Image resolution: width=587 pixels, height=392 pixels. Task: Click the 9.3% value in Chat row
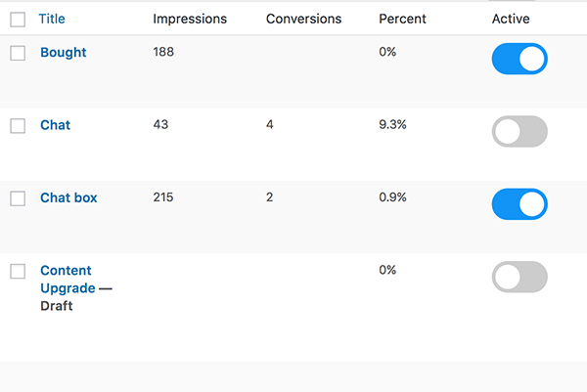393,126
